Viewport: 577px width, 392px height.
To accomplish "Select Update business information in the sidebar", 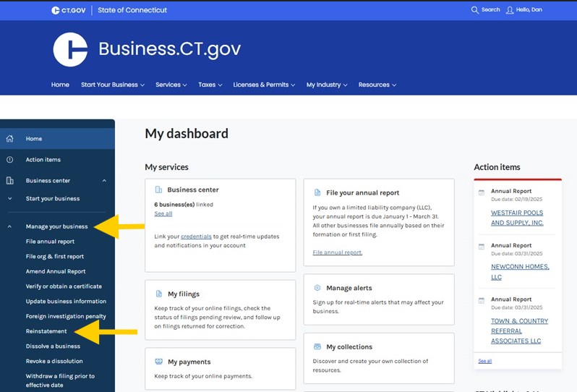I will 66,301.
